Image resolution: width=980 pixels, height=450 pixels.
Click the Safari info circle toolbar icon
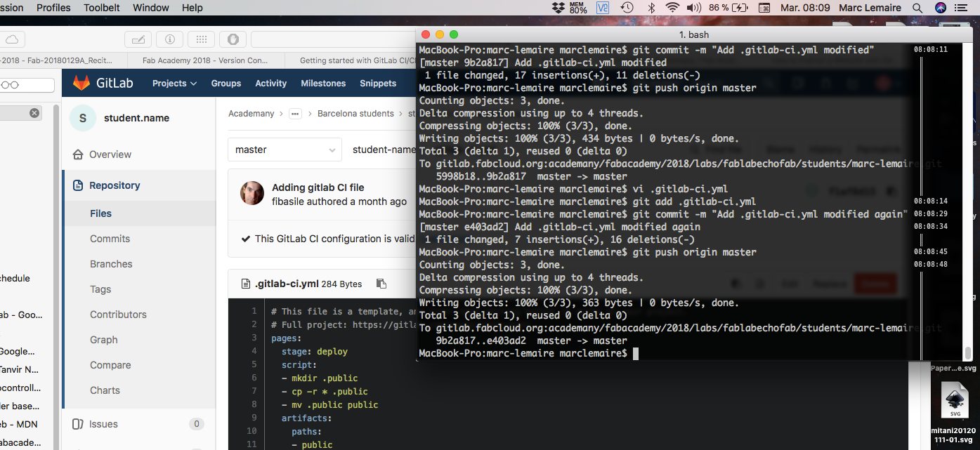pyautogui.click(x=169, y=39)
